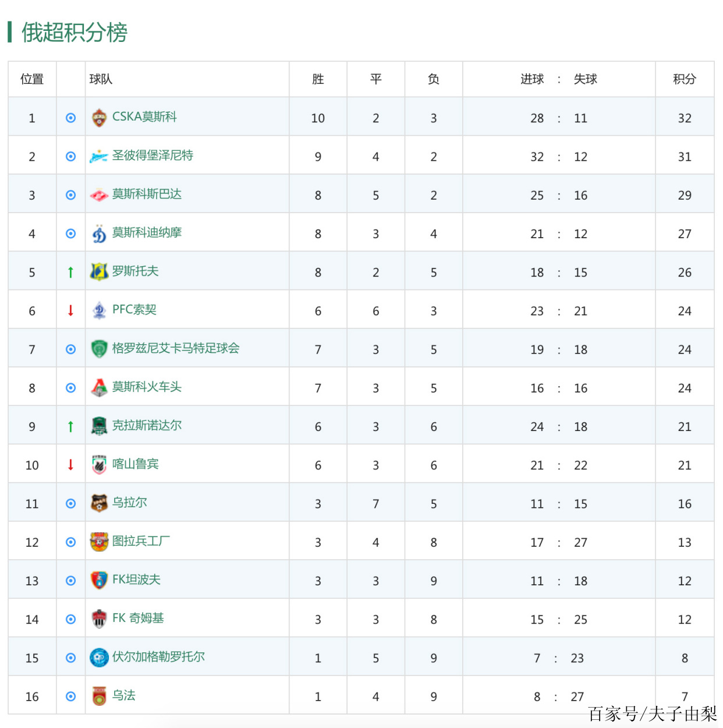Viewport: 723px width, 728px height.
Task: Click the red down arrow beside PFC索契
Action: point(70,310)
